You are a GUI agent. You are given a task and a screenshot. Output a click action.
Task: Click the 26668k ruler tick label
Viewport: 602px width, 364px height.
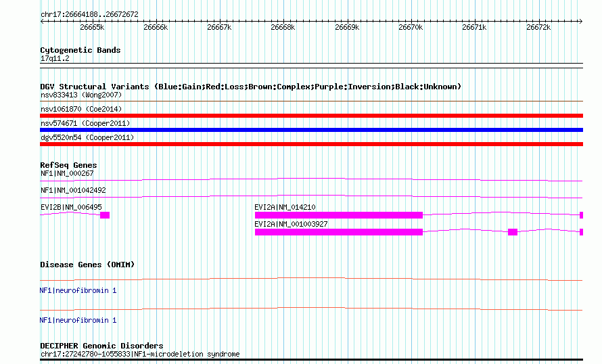tap(283, 27)
